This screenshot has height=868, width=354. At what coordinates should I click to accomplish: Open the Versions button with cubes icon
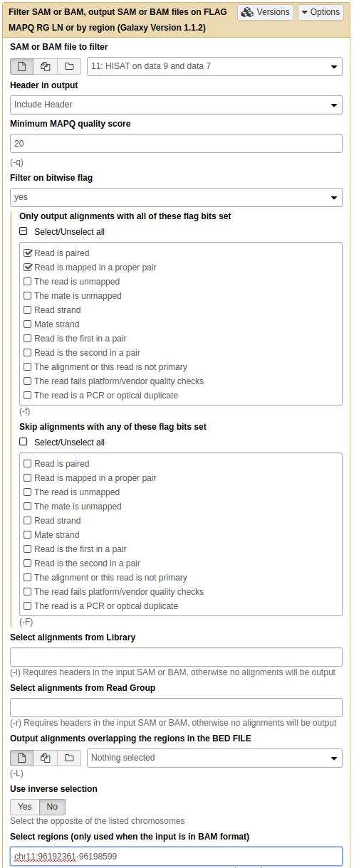[266, 12]
